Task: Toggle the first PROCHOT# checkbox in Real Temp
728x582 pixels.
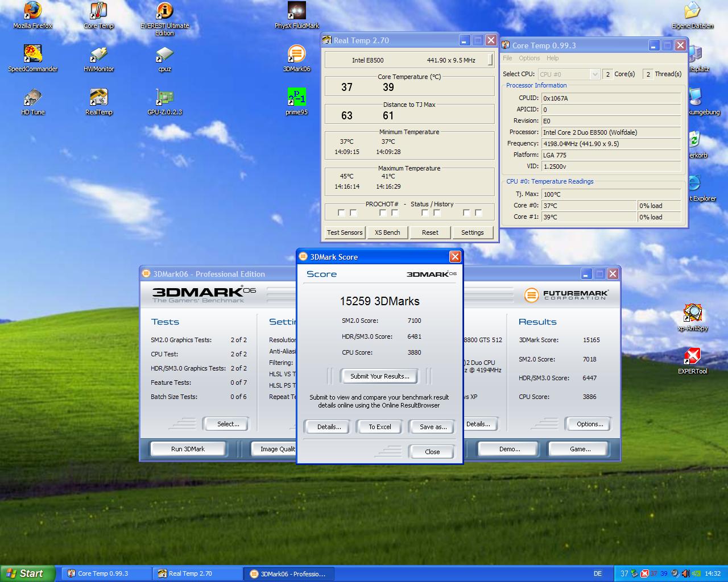Action: click(341, 213)
